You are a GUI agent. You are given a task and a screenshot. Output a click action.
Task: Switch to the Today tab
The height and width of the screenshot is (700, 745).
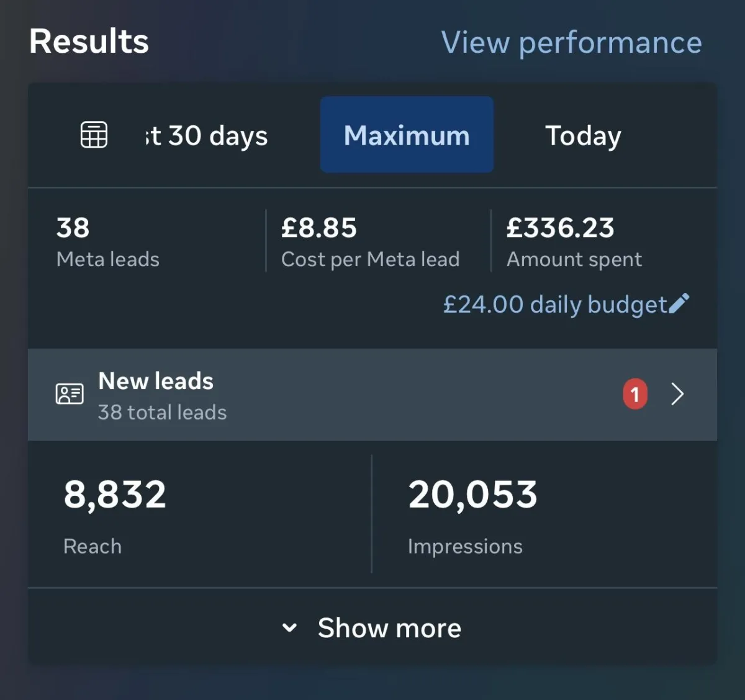click(583, 136)
